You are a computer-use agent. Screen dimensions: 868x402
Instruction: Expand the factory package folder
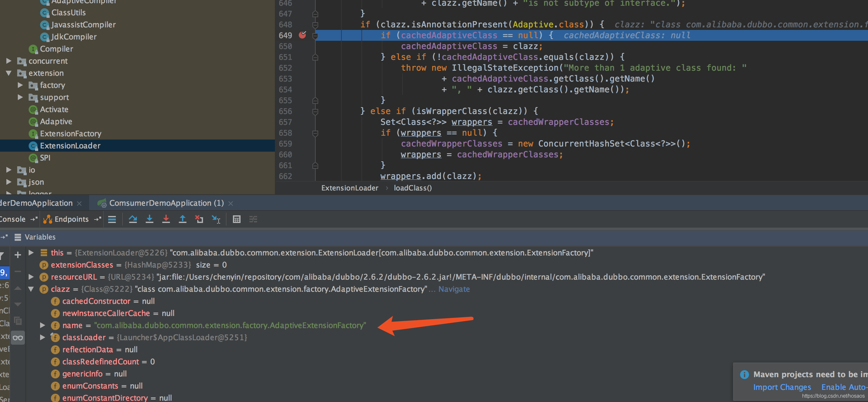[x=20, y=85]
